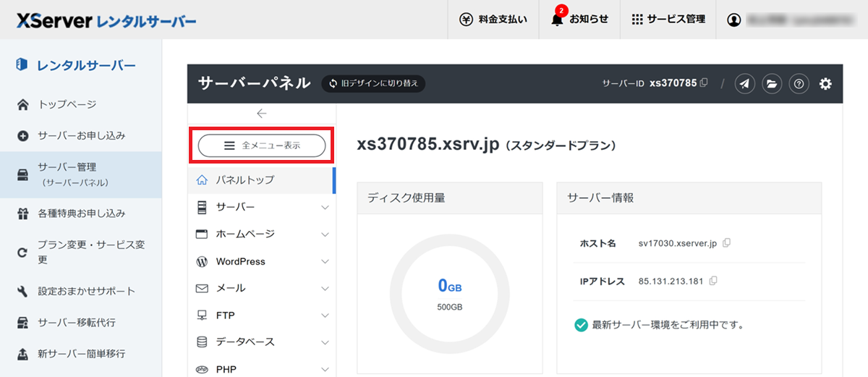Collapse the menu with left arrow
868x377 pixels.
tap(262, 113)
